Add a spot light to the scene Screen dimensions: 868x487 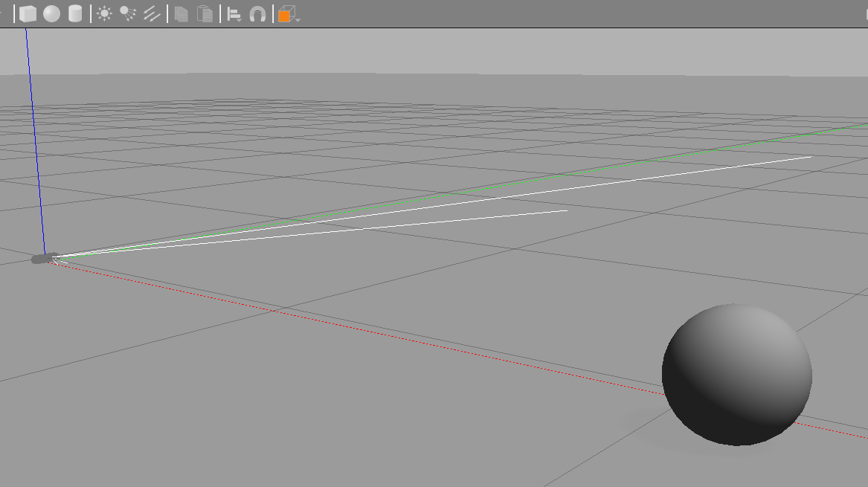pyautogui.click(x=128, y=14)
